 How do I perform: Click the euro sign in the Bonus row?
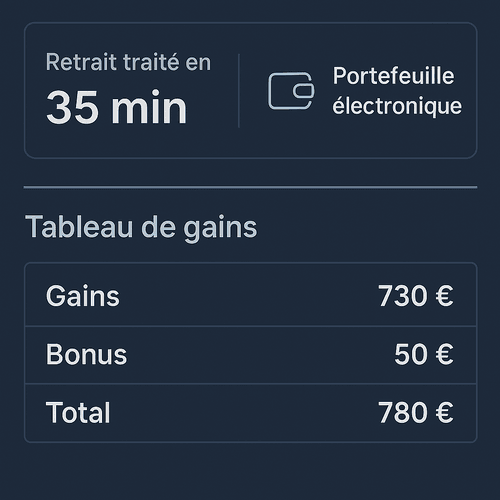click(444, 354)
